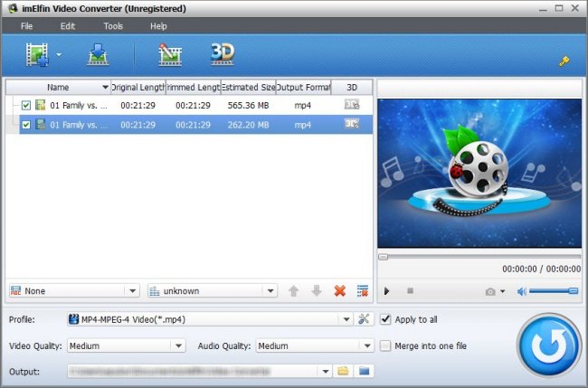Viewport: 588px width, 388px height.
Task: Toggle the Apply to all checkbox
Action: point(385,319)
